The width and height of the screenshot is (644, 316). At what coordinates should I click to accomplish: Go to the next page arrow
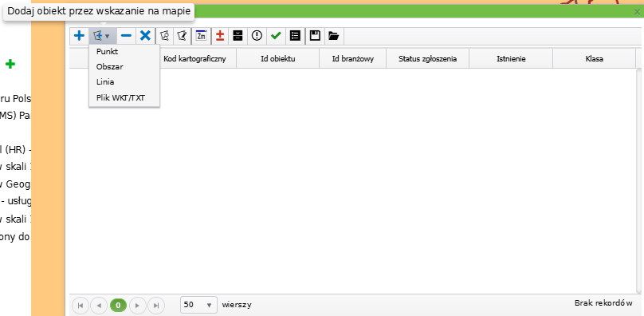[138, 306]
